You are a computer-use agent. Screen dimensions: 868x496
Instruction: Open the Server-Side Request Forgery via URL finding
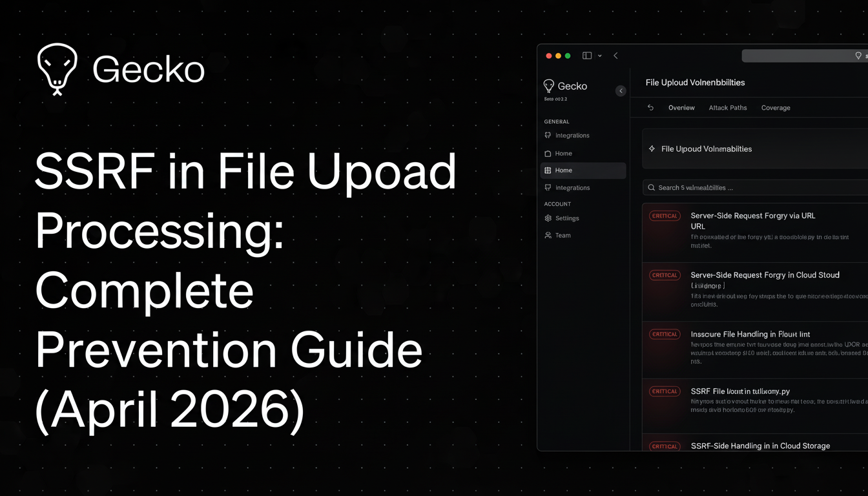[754, 216]
